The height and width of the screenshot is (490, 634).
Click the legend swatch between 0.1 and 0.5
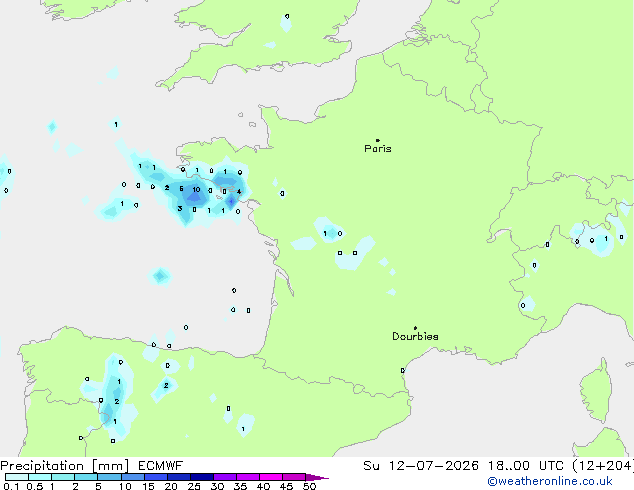pyautogui.click(x=17, y=477)
